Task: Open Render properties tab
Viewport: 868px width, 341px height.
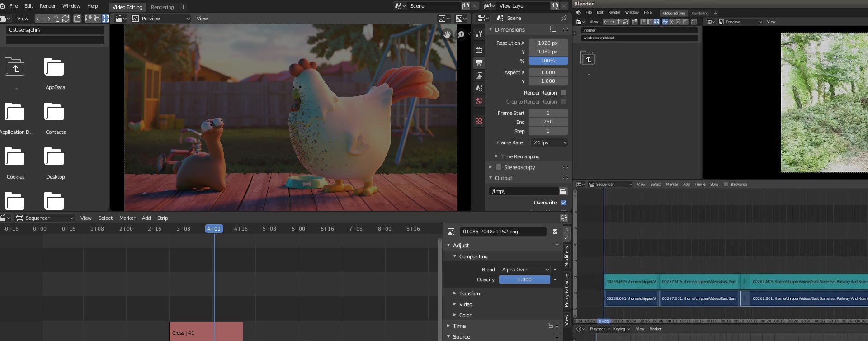Action: (479, 50)
